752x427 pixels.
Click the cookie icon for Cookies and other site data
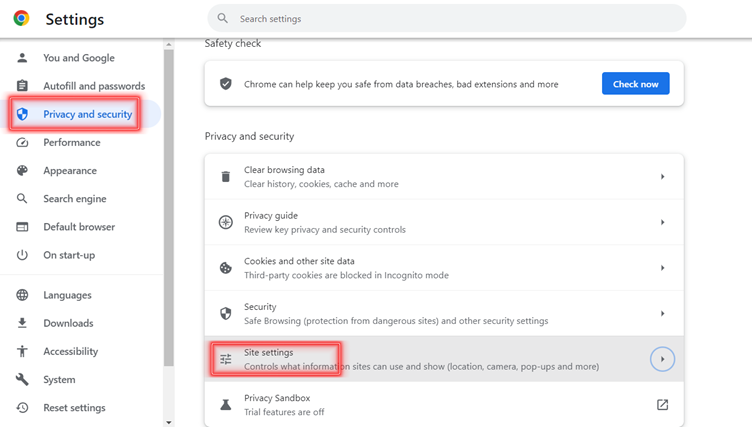pyautogui.click(x=225, y=268)
